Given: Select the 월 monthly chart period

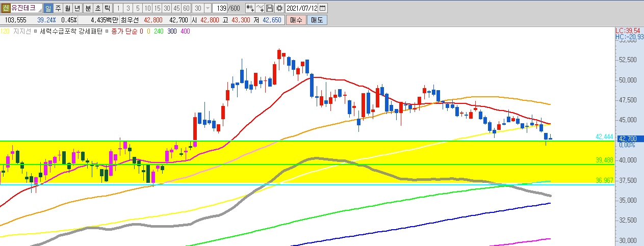Looking at the screenshot, I should (x=67, y=8).
